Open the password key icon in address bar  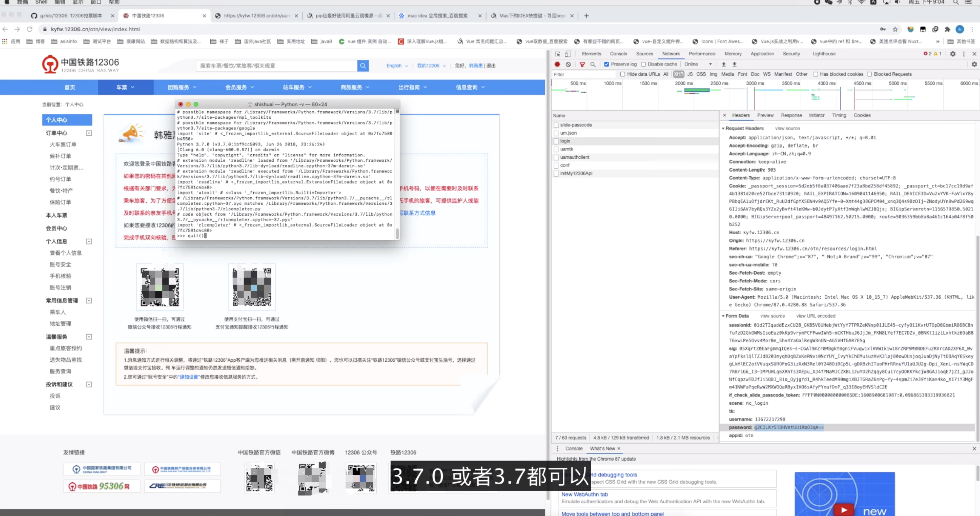click(882, 29)
